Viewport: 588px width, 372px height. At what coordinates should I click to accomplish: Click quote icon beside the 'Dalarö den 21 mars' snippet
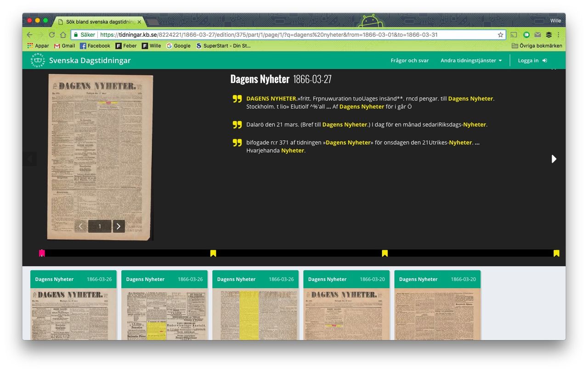(237, 124)
